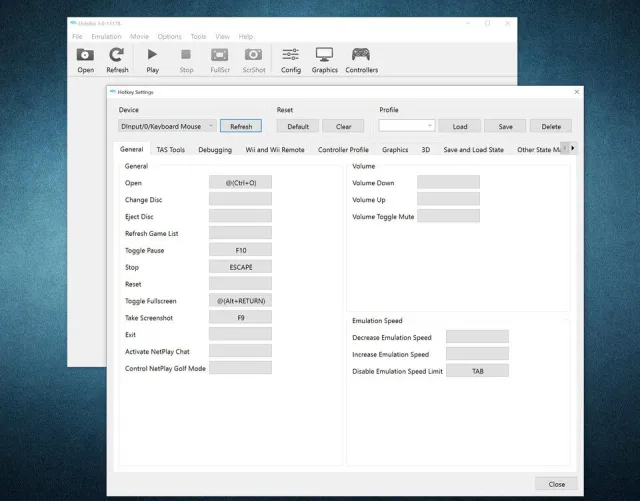
Task: Click the Refresh Game List hotkey field
Action: tap(240, 233)
